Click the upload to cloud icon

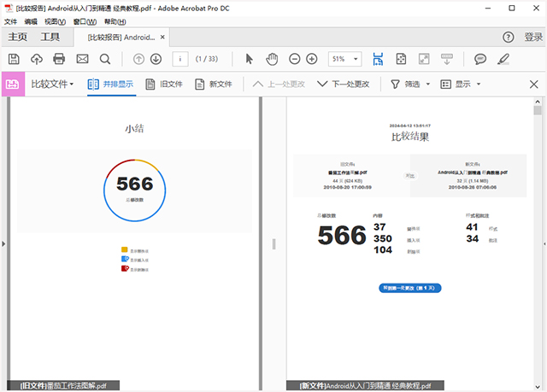[x=37, y=59]
